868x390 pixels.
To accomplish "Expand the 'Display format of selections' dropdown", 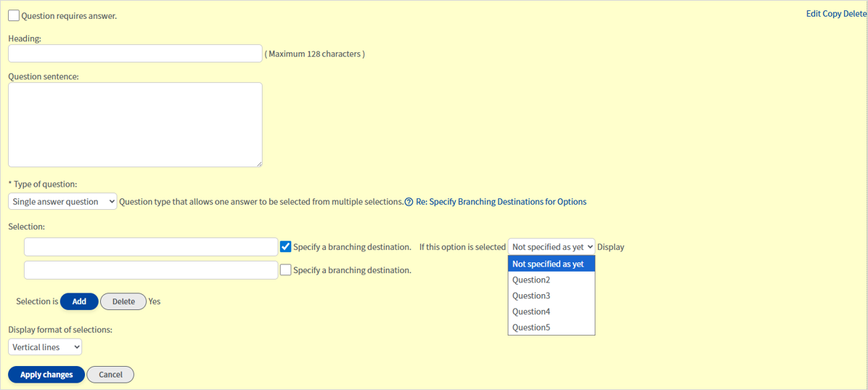I will click(x=45, y=347).
